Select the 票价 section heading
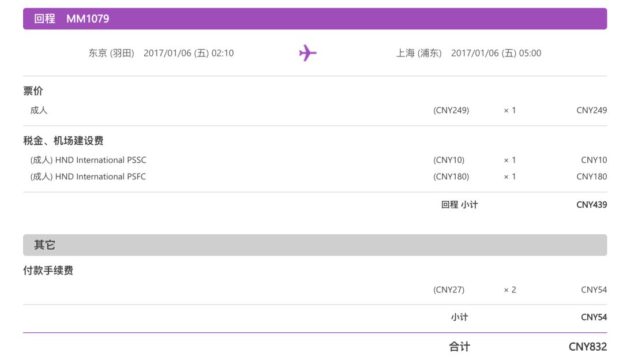The image size is (623, 364). (x=33, y=91)
